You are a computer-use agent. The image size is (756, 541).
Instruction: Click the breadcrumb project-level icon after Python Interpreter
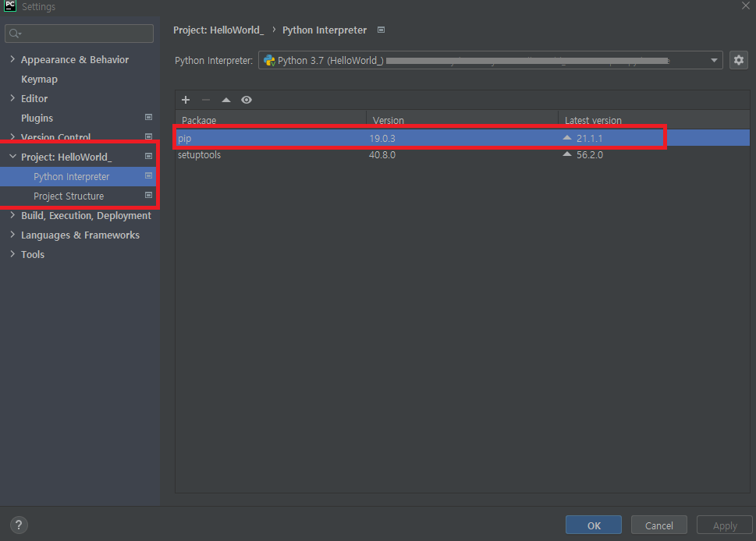coord(381,30)
